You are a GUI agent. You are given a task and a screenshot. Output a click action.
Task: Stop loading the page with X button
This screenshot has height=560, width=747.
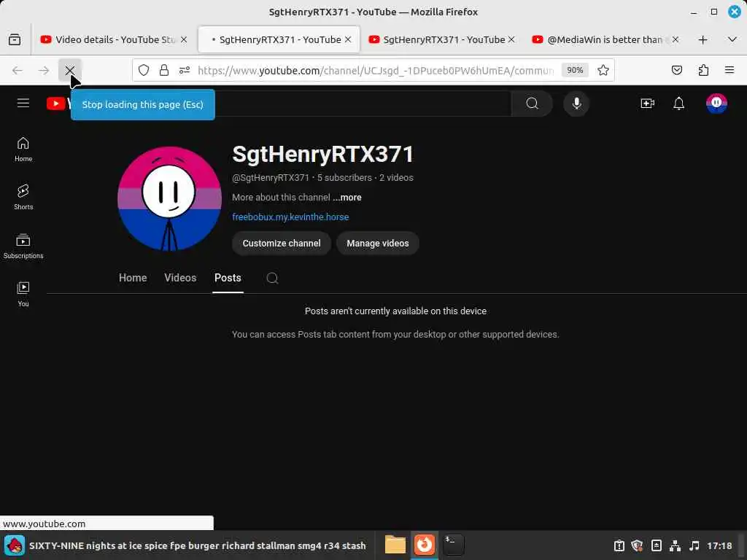pyautogui.click(x=70, y=71)
